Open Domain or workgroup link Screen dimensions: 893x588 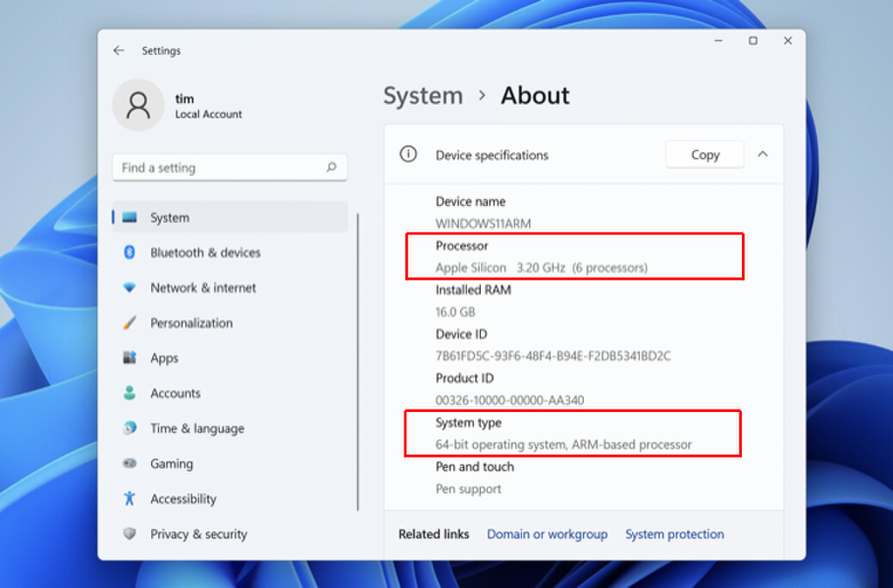547,534
